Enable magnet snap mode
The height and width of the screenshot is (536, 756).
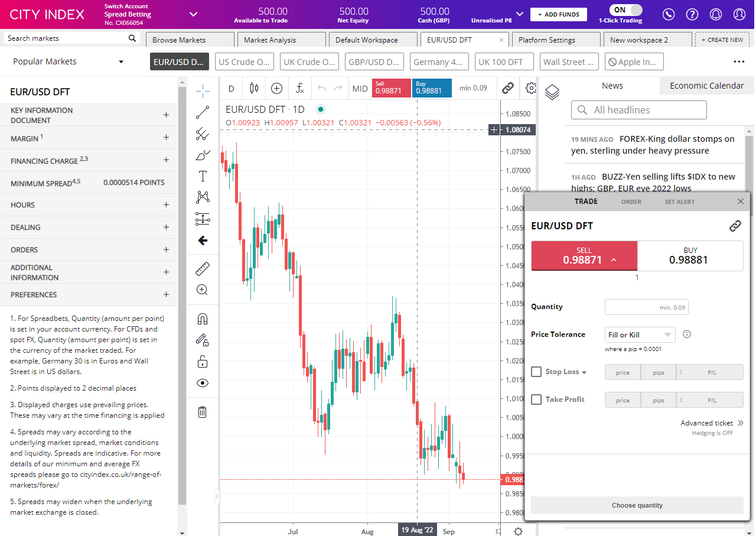coord(203,319)
